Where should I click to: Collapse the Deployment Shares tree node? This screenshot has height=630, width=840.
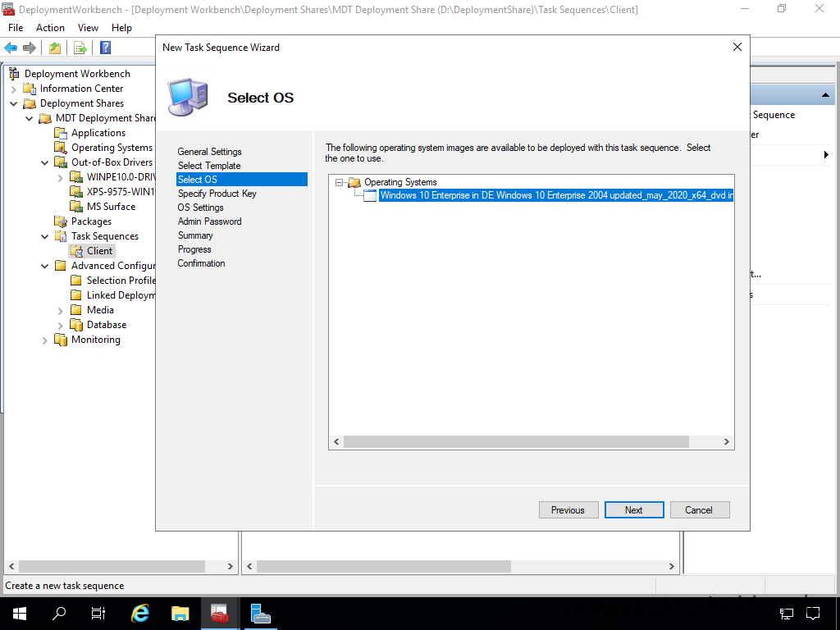(14, 103)
